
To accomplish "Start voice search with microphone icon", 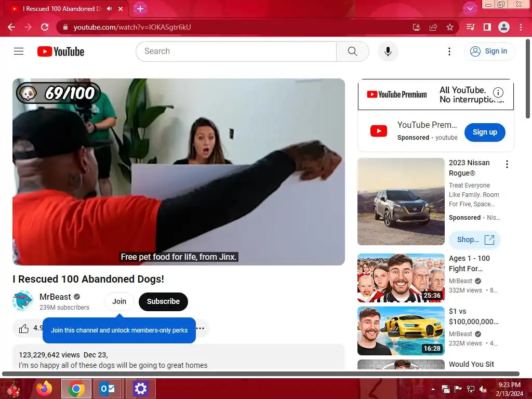I will point(388,51).
